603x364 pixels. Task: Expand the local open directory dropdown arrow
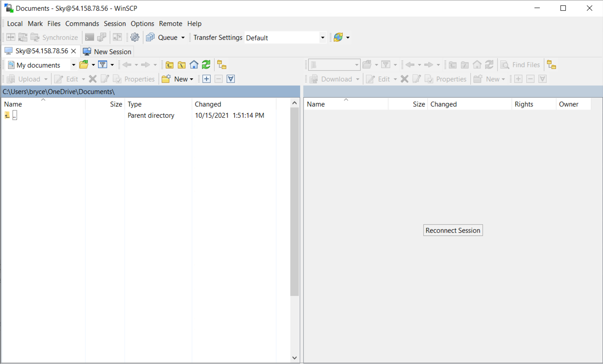[x=93, y=65]
